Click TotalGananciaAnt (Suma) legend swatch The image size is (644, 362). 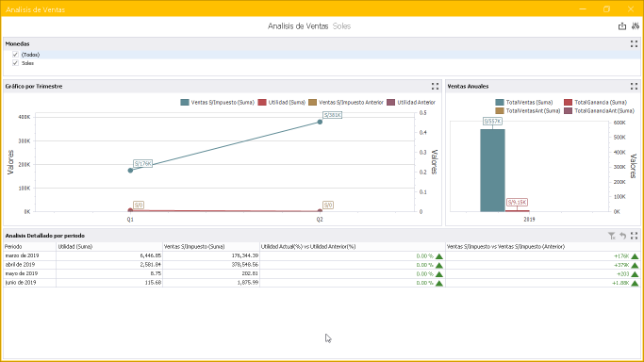(x=568, y=111)
